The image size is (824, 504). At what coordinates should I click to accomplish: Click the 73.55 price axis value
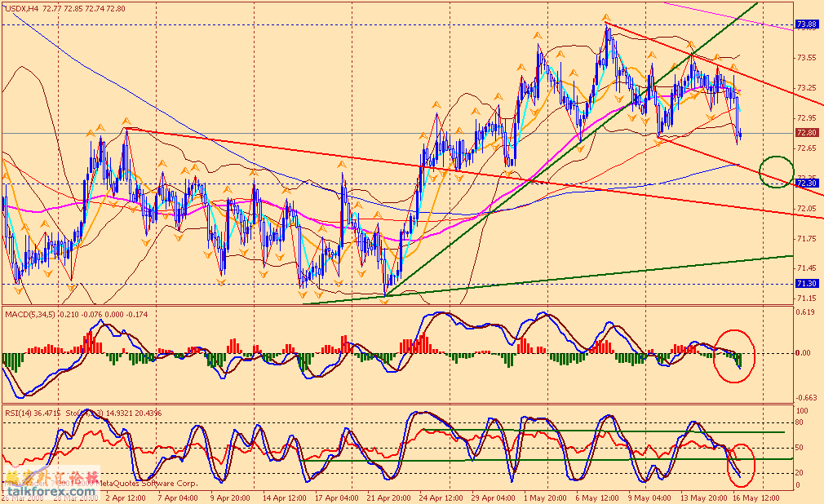tap(807, 58)
